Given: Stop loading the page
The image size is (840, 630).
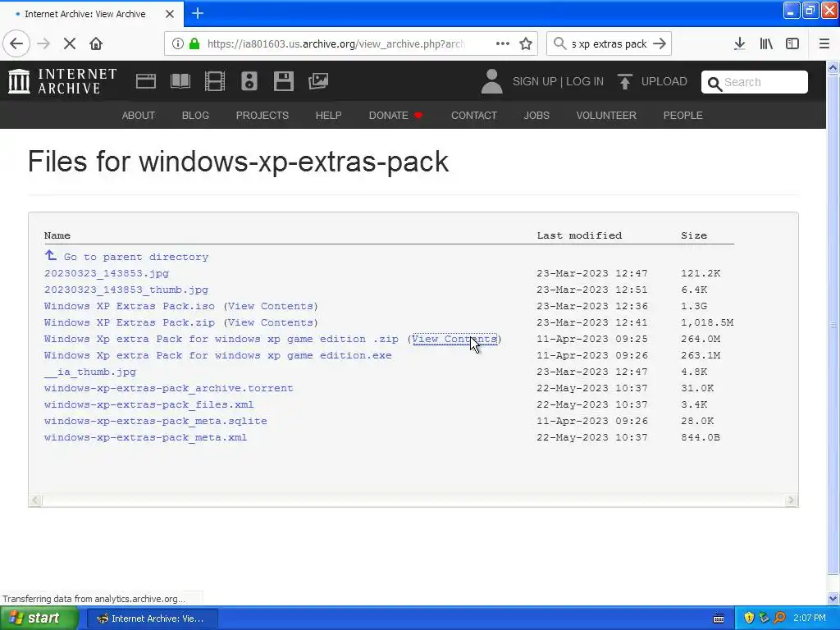Looking at the screenshot, I should coord(70,43).
